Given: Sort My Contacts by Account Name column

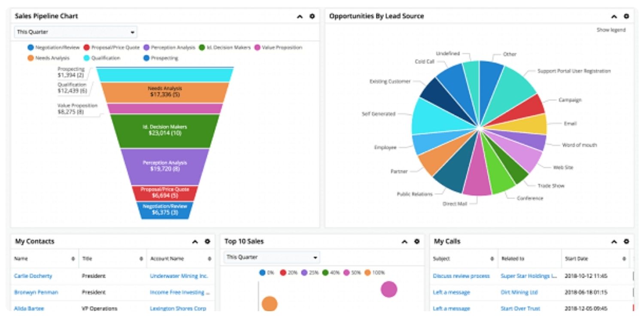Looking at the screenshot, I should 181,259.
